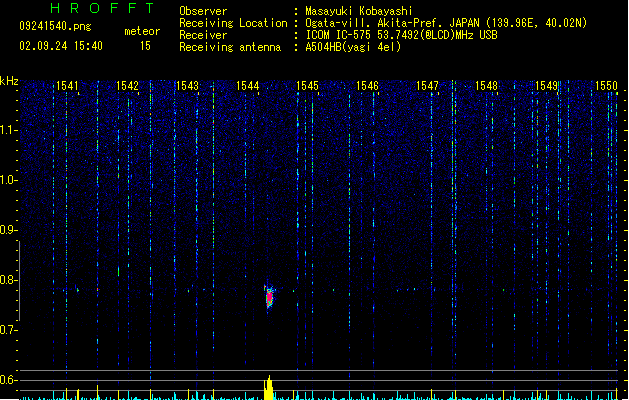This screenshot has width=629, height=400.
Task: Select receiver text ICOM IC-575 53.7492 MHz USB
Action: tap(402, 35)
